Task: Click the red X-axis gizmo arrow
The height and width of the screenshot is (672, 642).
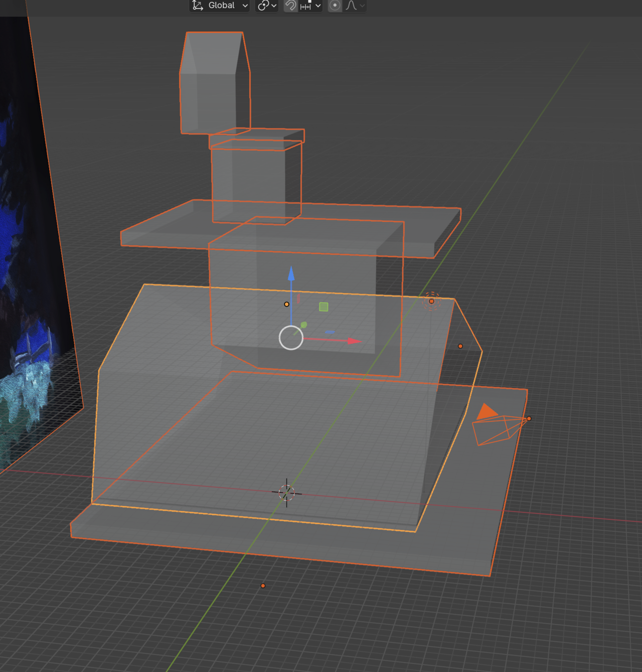Action: point(354,341)
